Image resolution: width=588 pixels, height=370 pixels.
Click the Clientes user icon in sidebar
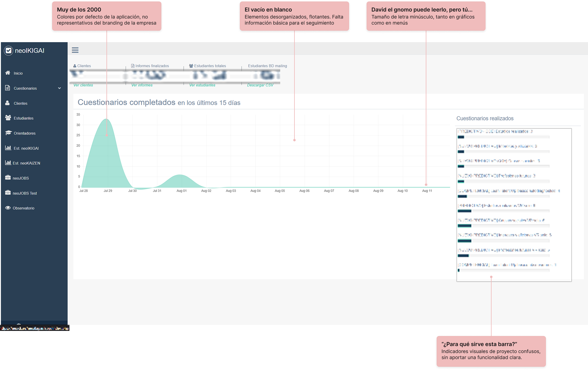click(8, 103)
